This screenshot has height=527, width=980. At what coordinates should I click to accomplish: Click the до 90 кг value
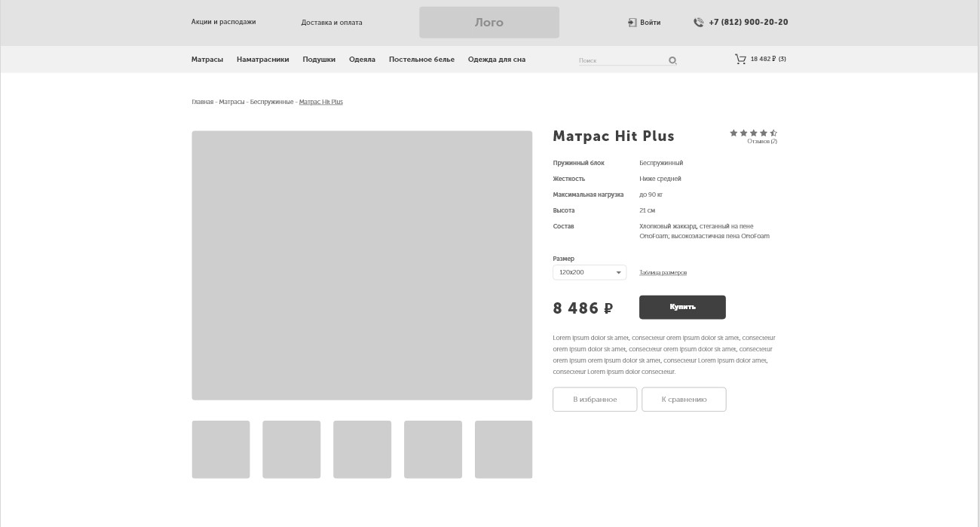[x=651, y=195]
